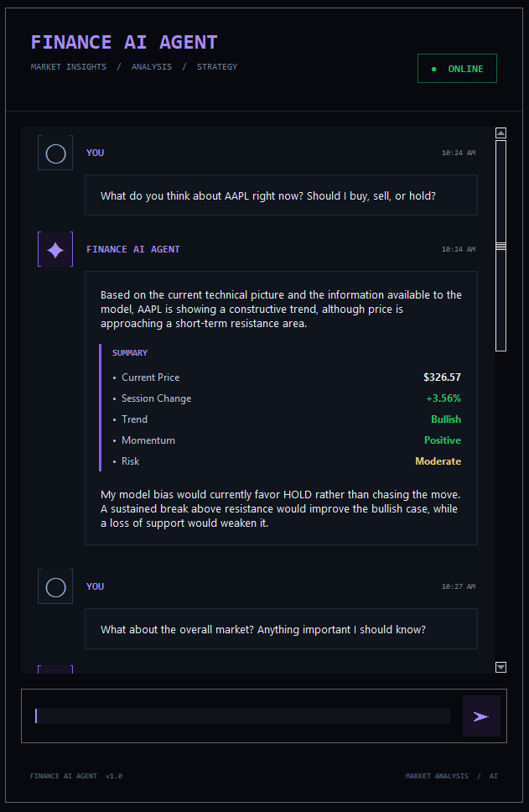Click the chat message input field

tap(242, 716)
